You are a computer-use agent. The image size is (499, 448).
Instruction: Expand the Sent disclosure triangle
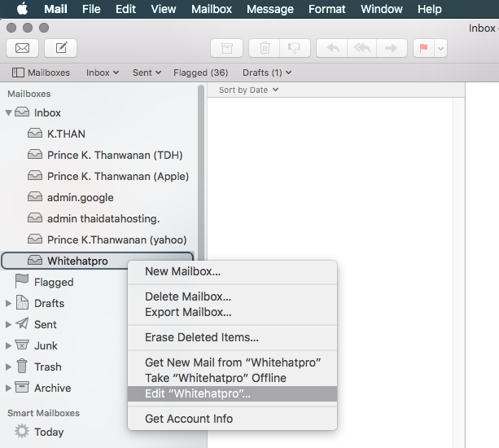[9, 324]
